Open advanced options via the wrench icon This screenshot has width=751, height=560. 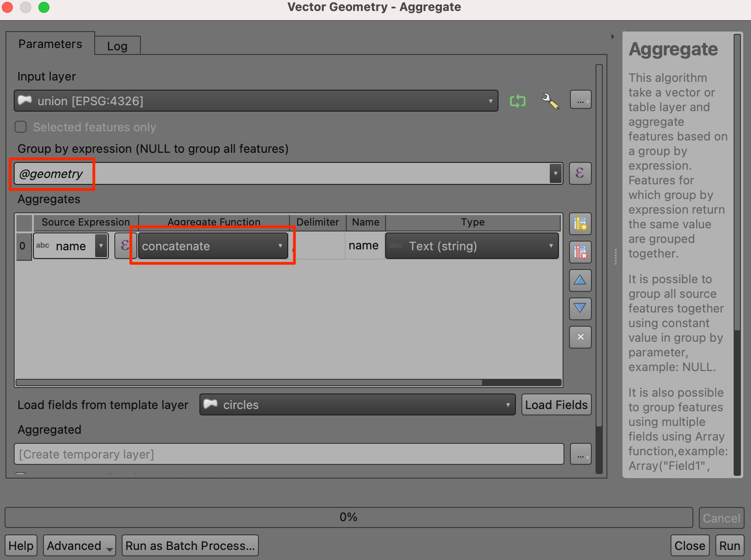pyautogui.click(x=550, y=101)
